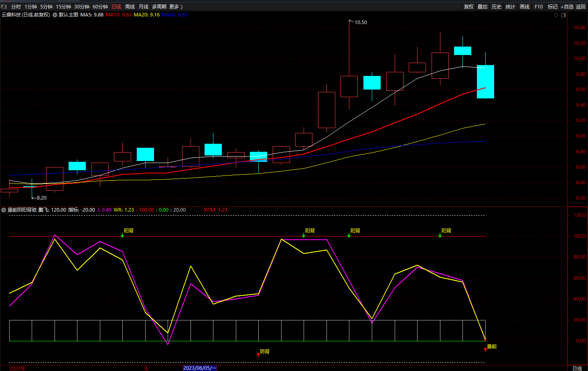Click the red up arrow beside 量能 label

tap(485, 349)
